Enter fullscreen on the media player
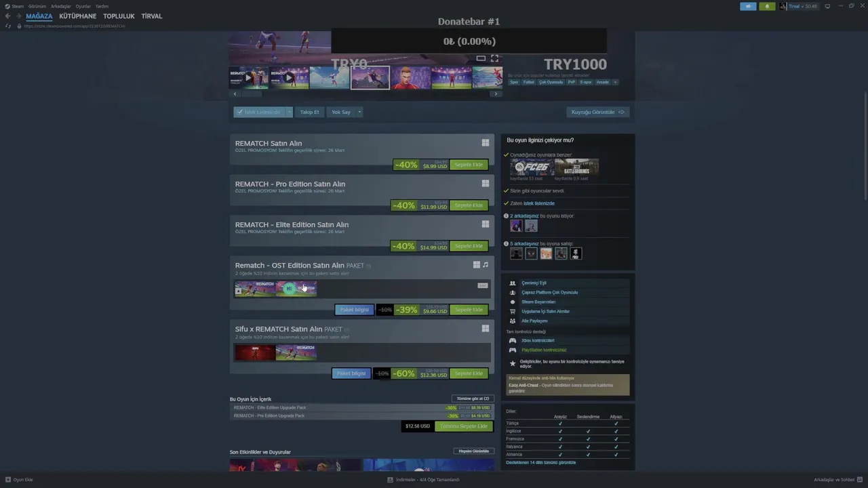This screenshot has width=868, height=488. point(494,58)
